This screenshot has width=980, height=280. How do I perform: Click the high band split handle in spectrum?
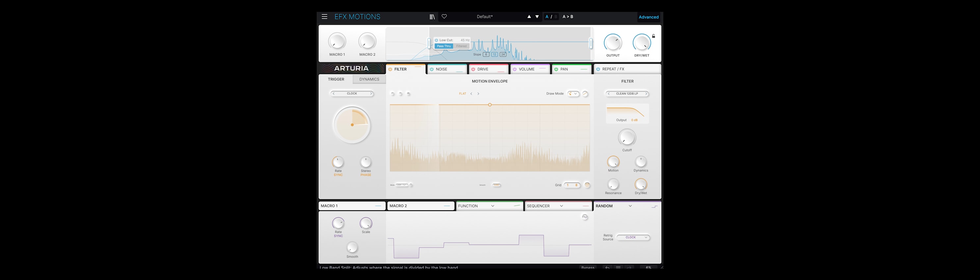point(591,43)
